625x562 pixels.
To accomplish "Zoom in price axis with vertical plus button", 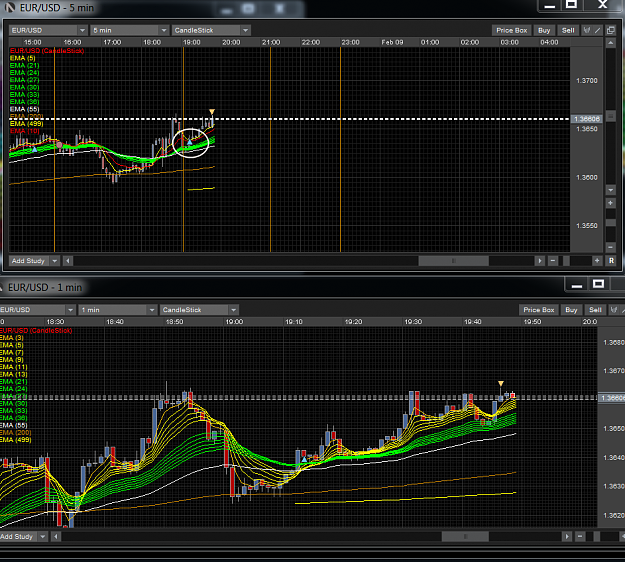I will pos(610,203).
